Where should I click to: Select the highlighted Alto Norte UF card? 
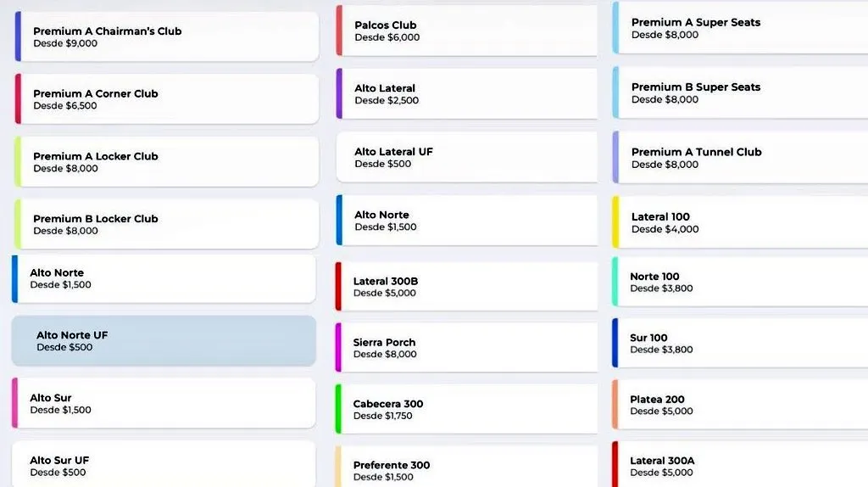pyautogui.click(x=164, y=341)
